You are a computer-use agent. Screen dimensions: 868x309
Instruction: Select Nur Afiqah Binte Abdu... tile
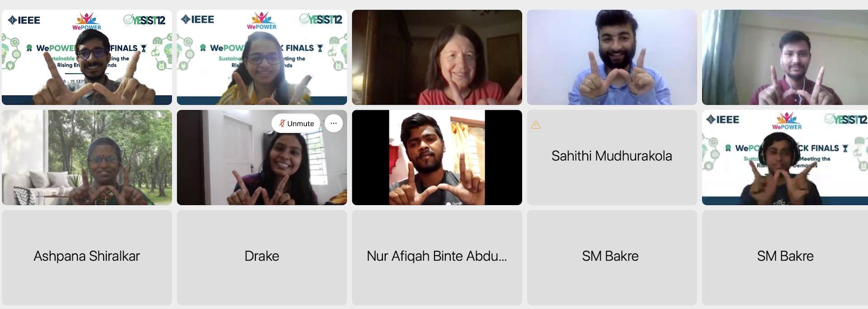[437, 257]
